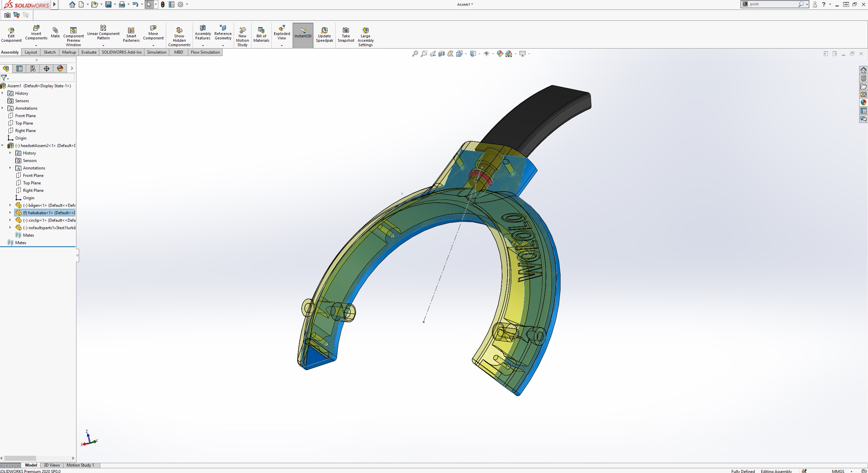Expand the Insert Components dropdown arrow
The image size is (868, 473).
click(x=36, y=46)
